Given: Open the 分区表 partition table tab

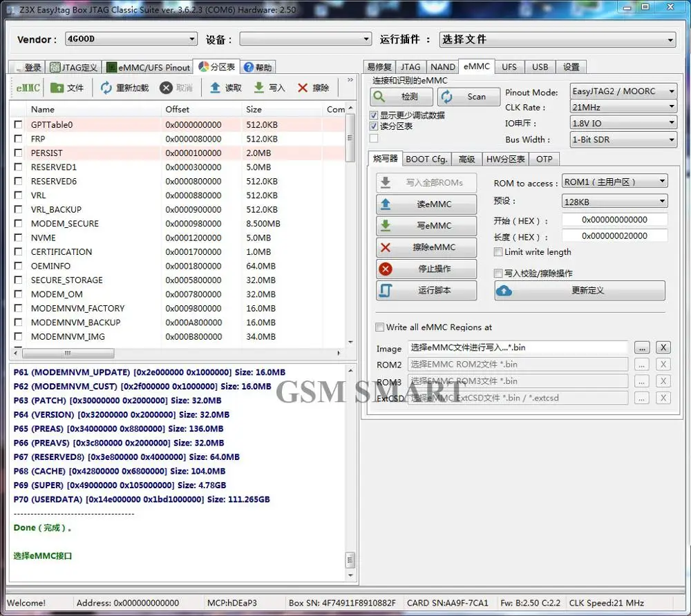Looking at the screenshot, I should (x=217, y=67).
